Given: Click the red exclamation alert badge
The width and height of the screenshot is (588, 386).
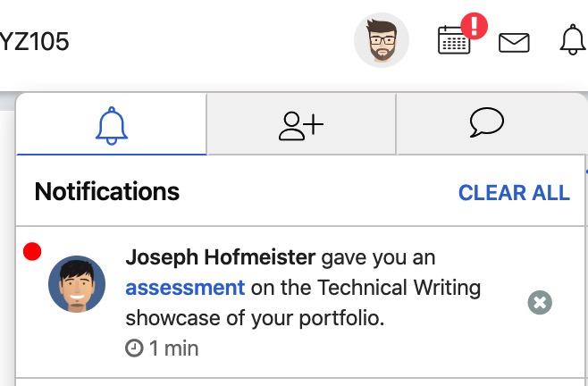Looking at the screenshot, I should pyautogui.click(x=474, y=26).
